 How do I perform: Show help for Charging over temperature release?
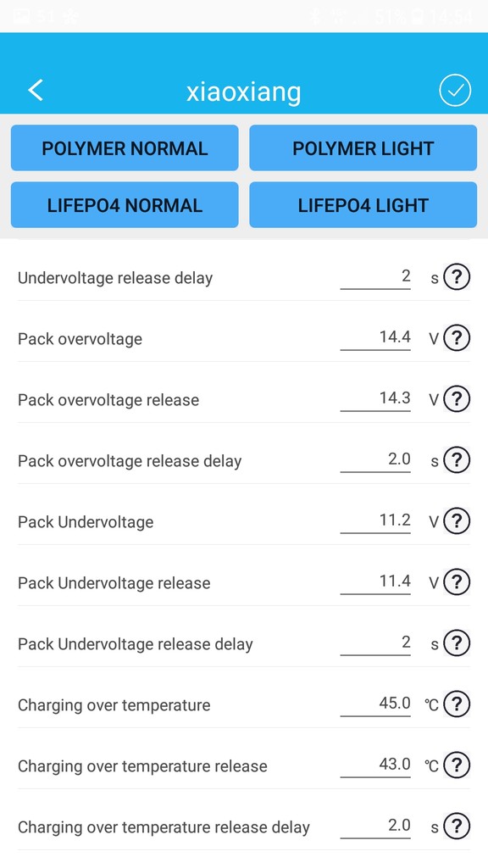click(x=457, y=765)
